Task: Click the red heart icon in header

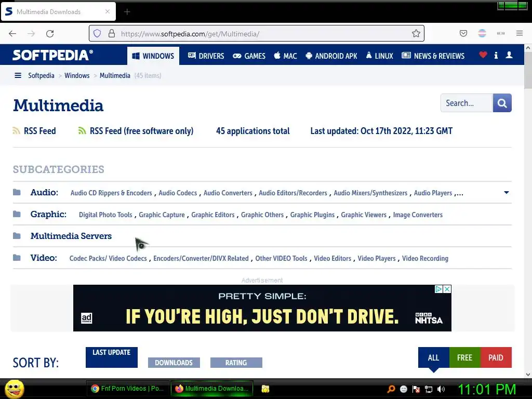Action: point(483,55)
